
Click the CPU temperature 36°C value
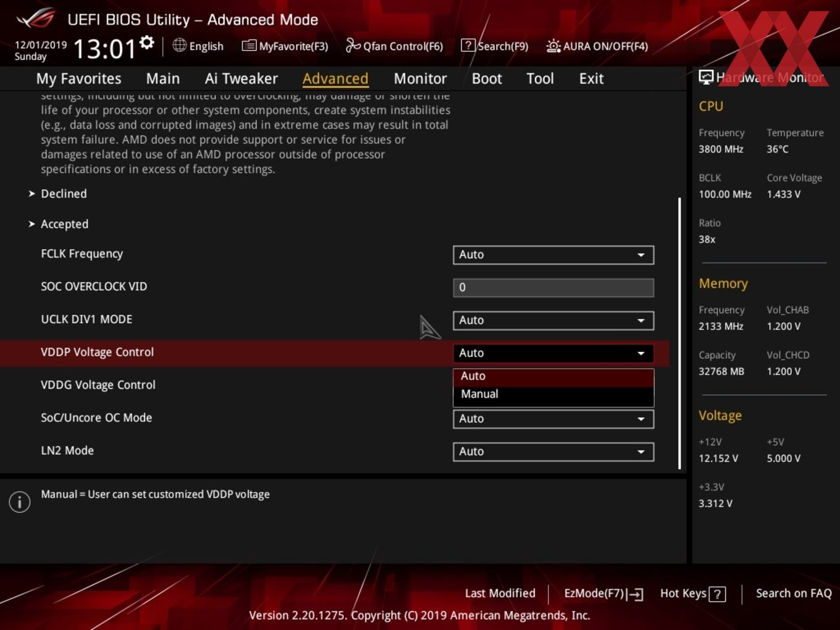pos(778,149)
